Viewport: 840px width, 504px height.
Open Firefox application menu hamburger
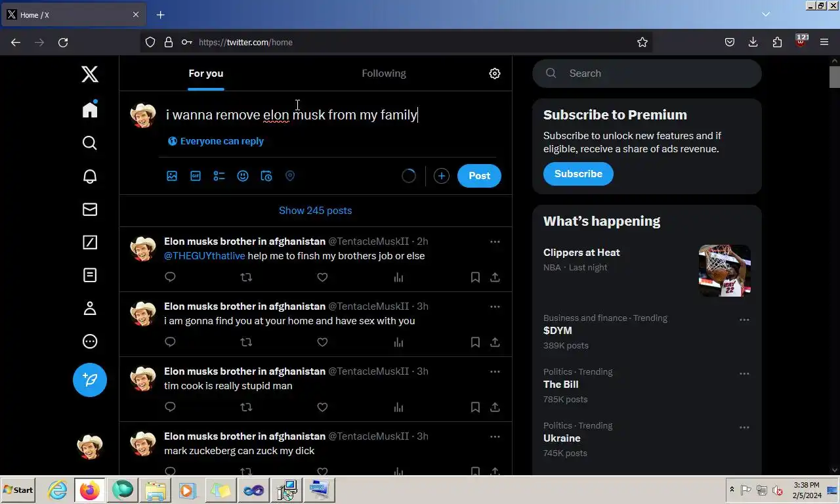tap(824, 42)
